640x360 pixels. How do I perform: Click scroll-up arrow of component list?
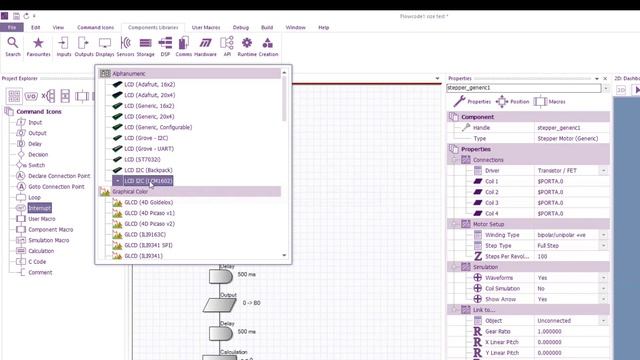point(284,73)
